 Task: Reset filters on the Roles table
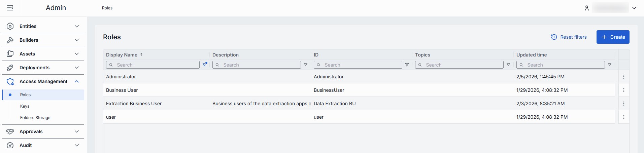coord(569,37)
